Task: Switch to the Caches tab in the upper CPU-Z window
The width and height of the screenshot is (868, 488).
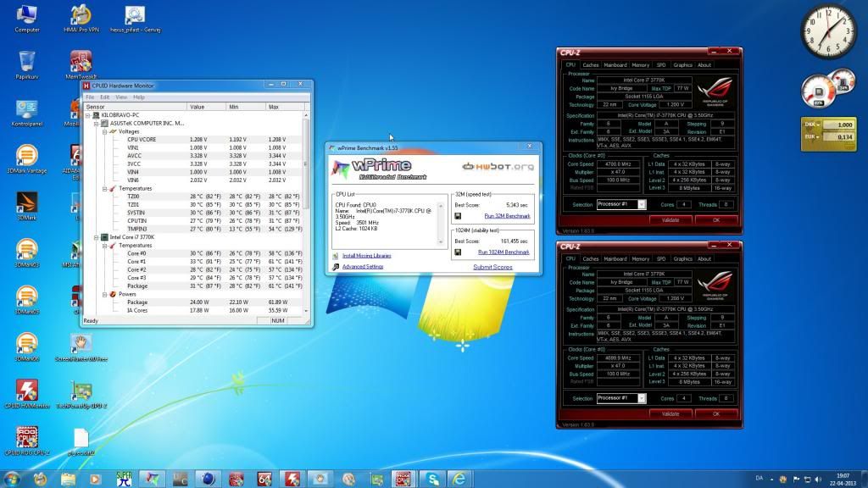Action: tap(591, 65)
